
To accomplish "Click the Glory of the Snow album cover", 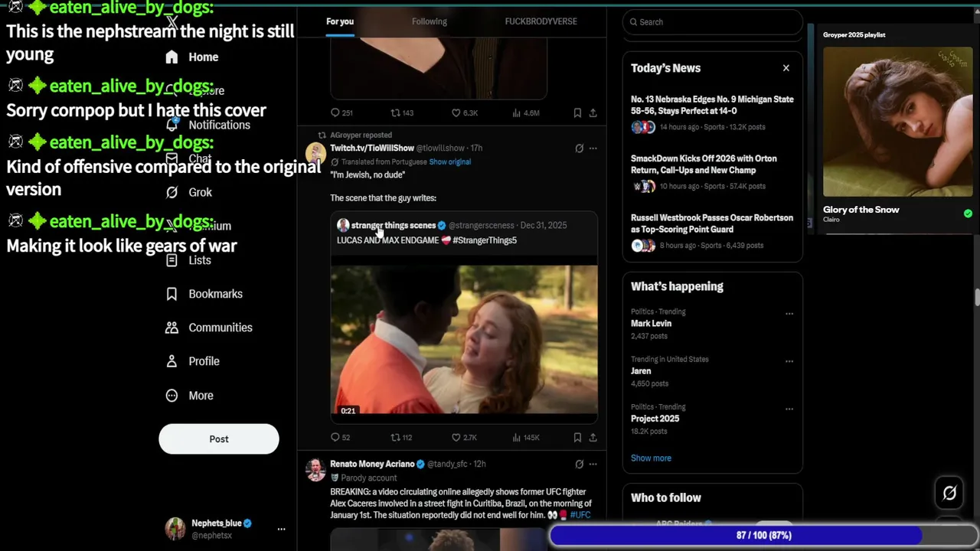I will tap(898, 122).
